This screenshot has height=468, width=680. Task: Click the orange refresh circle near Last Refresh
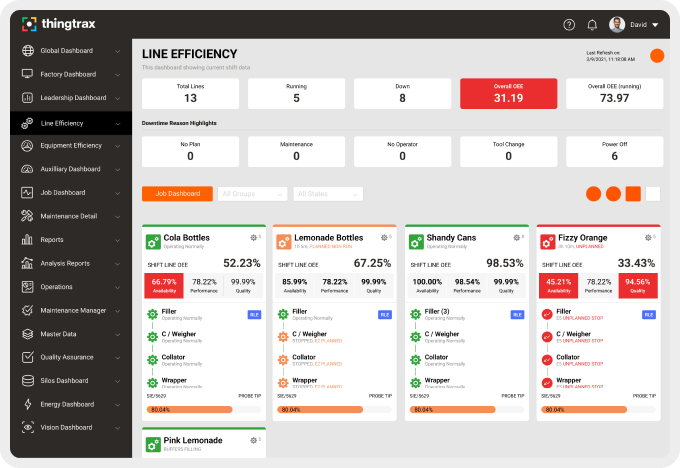pyautogui.click(x=657, y=56)
